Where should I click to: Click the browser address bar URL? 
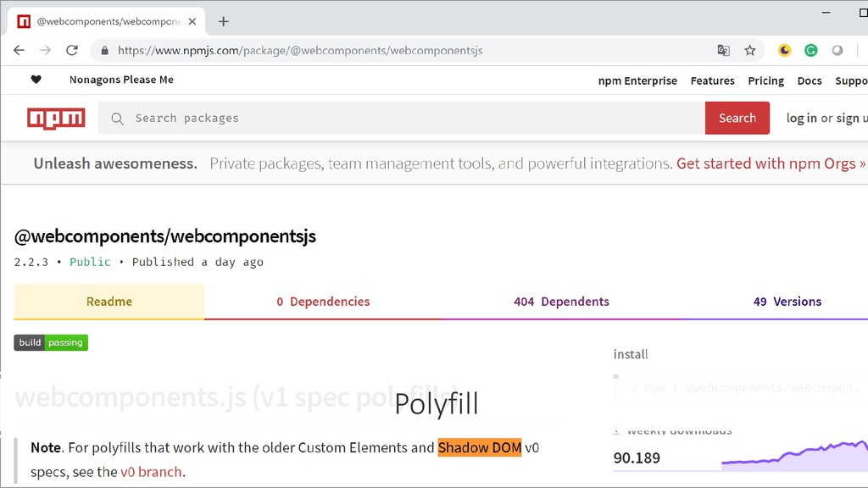coord(300,50)
